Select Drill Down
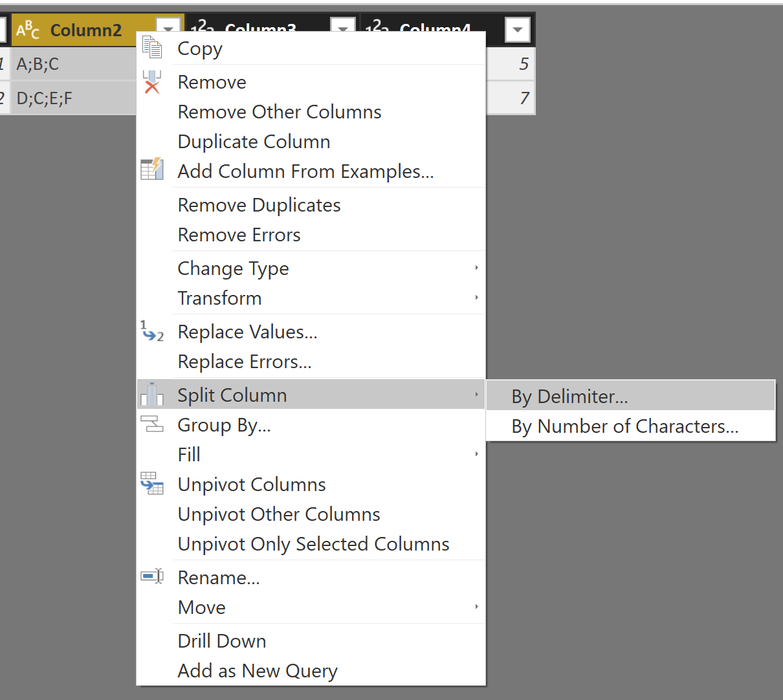Screen dimensions: 783x700 311,641
